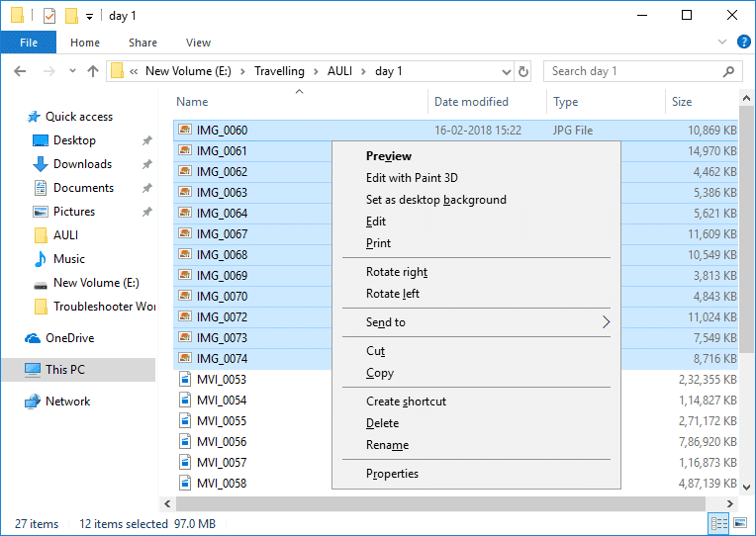Click the Properties checkmark icon in title bar

point(48,16)
